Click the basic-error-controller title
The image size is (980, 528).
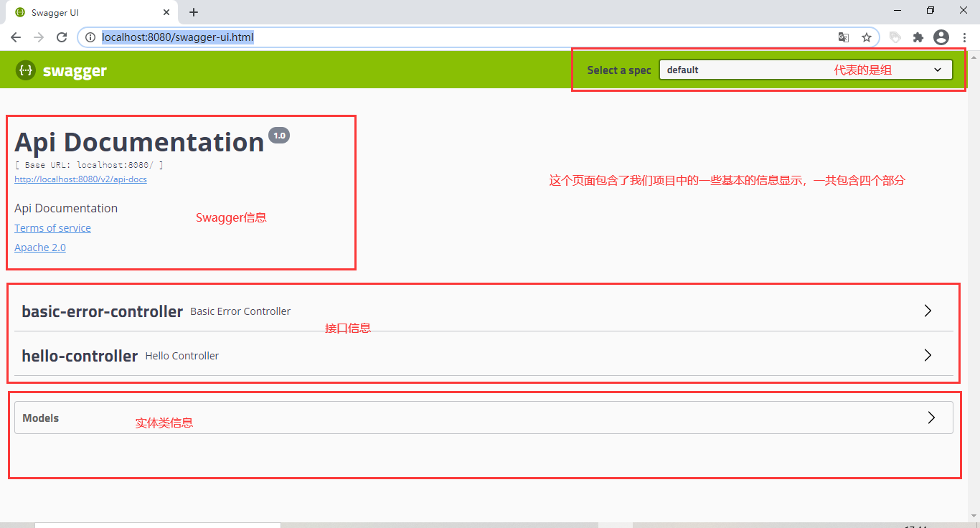pyautogui.click(x=103, y=311)
